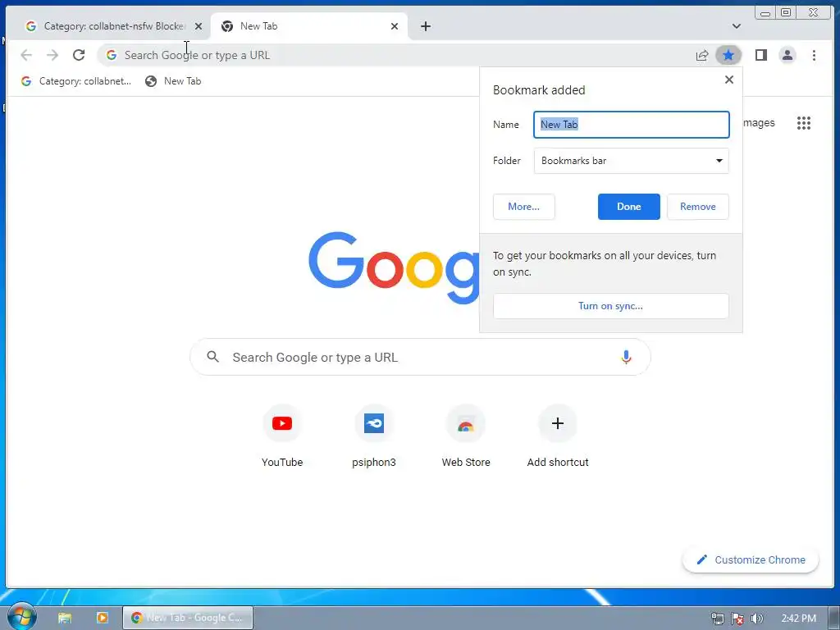Close the Category: collabnet-nsfw tab
The image size is (840, 630).
coord(199,26)
